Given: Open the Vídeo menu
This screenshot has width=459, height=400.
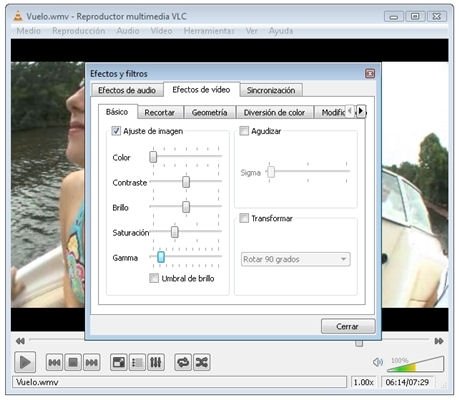Looking at the screenshot, I should point(161,31).
